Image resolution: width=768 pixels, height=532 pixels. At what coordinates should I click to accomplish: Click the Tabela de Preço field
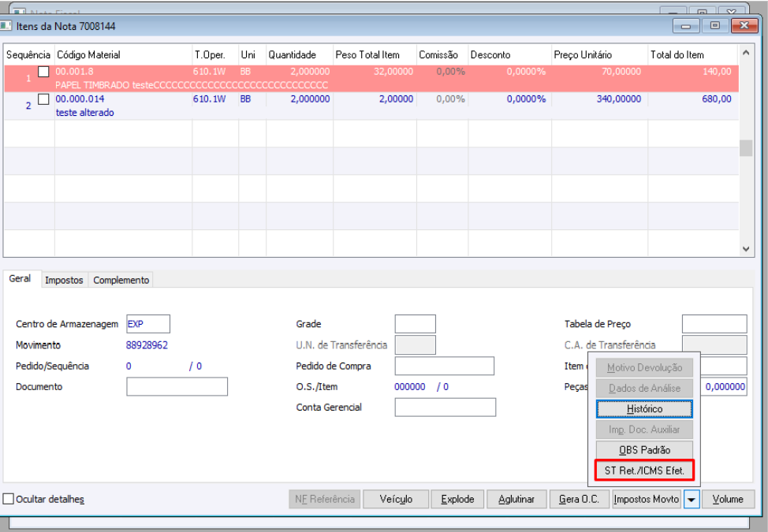[x=714, y=324]
